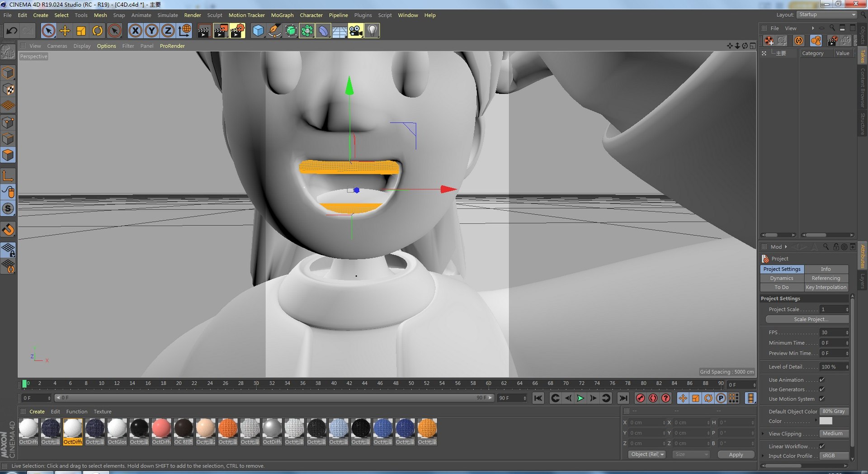Open Render Settings clapboard with gear
The width and height of the screenshot is (868, 474).
237,31
